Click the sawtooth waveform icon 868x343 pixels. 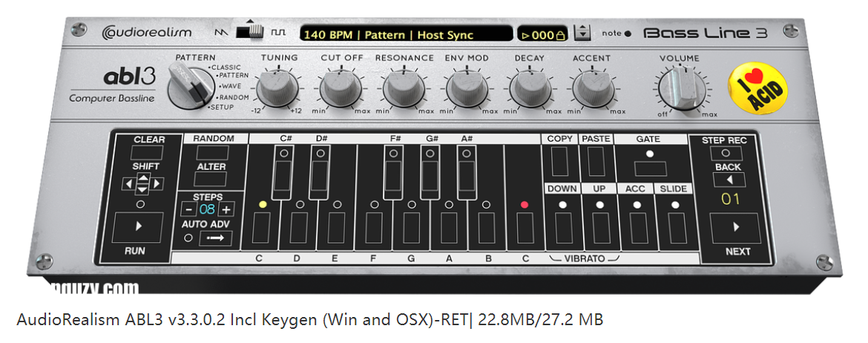click(x=221, y=33)
